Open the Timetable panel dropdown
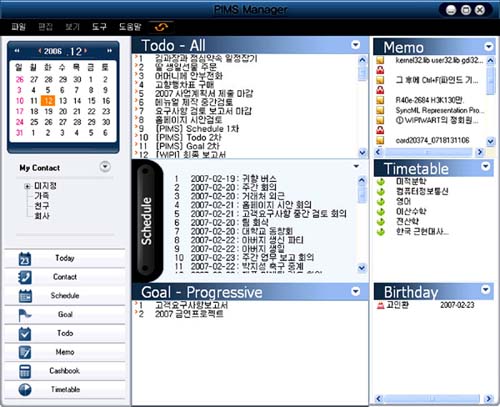This screenshot has height=407, width=500. pos(486,166)
